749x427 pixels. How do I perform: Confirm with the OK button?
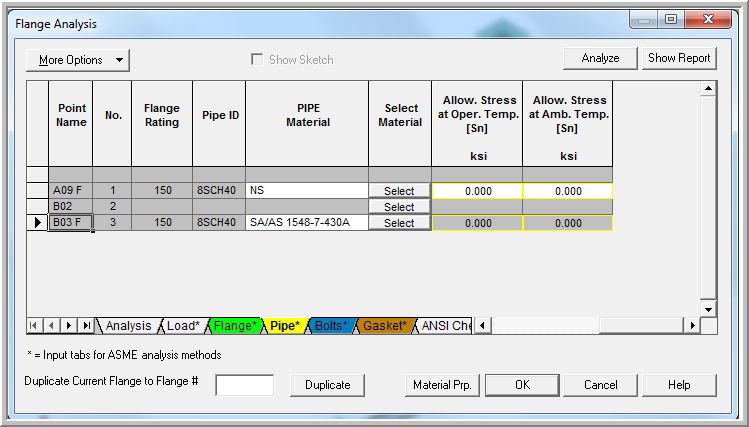(x=522, y=385)
